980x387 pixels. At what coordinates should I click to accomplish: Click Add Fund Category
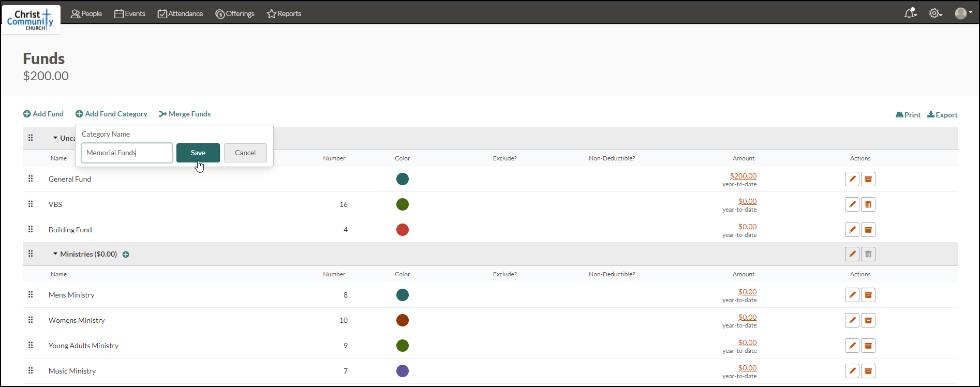(111, 114)
